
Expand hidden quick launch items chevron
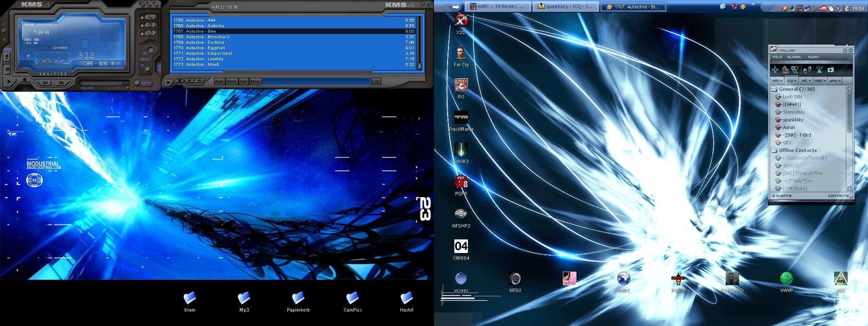pos(753,5)
